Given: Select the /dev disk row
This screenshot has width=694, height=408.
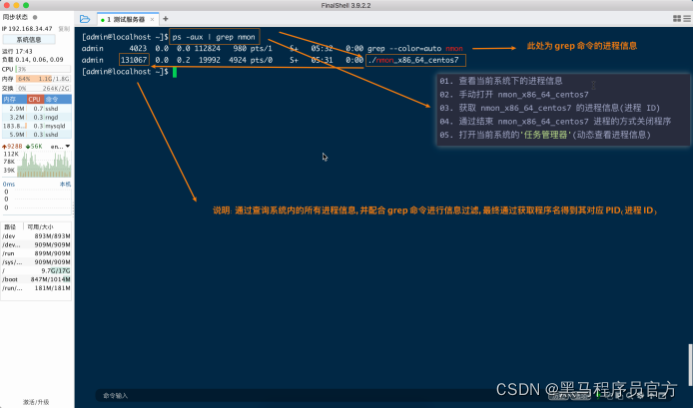Looking at the screenshot, I should (36, 236).
